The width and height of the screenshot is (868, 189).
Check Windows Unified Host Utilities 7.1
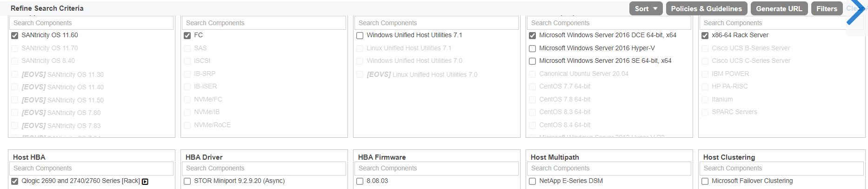point(360,35)
